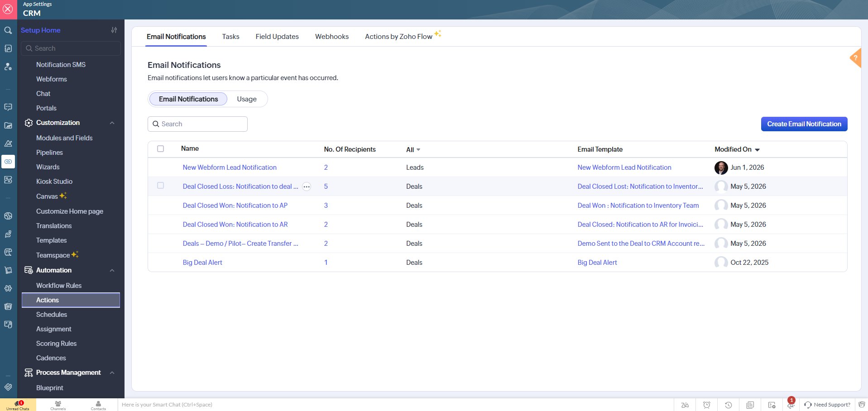This screenshot has width=868, height=411.
Task: Open the Big Deal Alert template link
Action: coord(597,263)
